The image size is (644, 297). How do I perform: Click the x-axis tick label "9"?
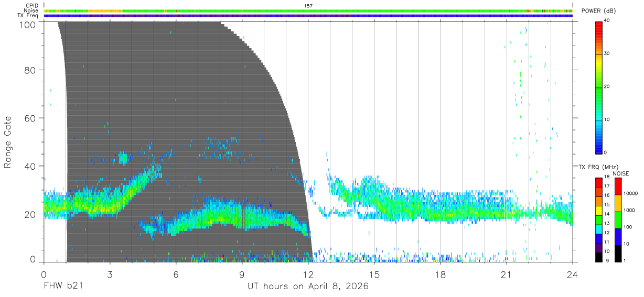click(x=242, y=273)
